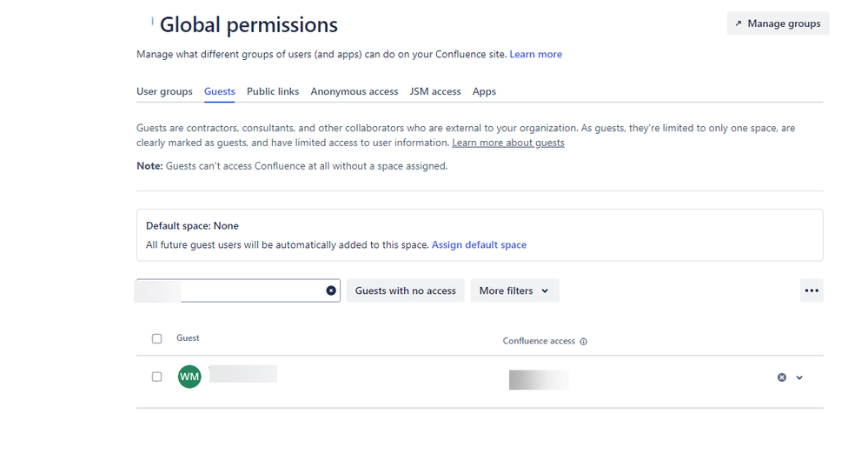Remove access for the WM guest
The image size is (868, 454).
click(x=782, y=377)
